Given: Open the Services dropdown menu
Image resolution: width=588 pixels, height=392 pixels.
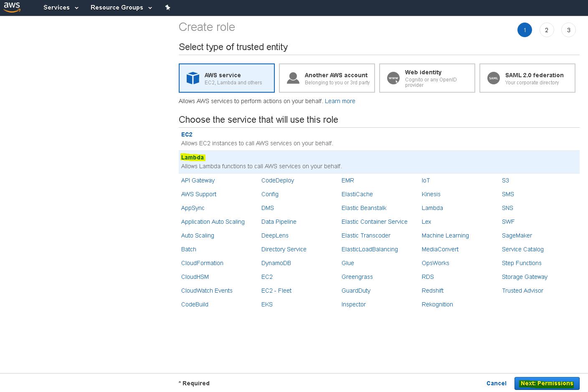Looking at the screenshot, I should 61,8.
